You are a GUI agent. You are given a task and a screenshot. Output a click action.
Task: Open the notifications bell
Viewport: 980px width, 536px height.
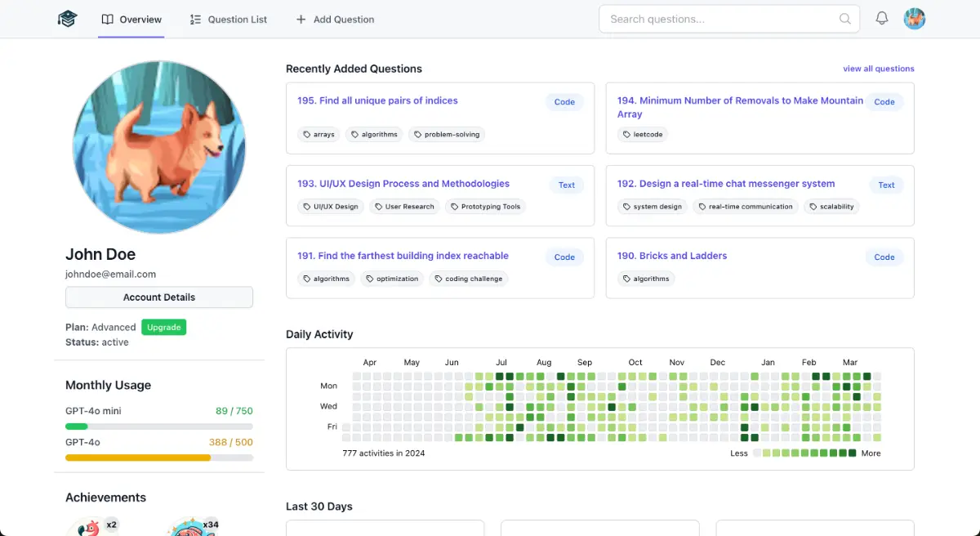pos(882,18)
